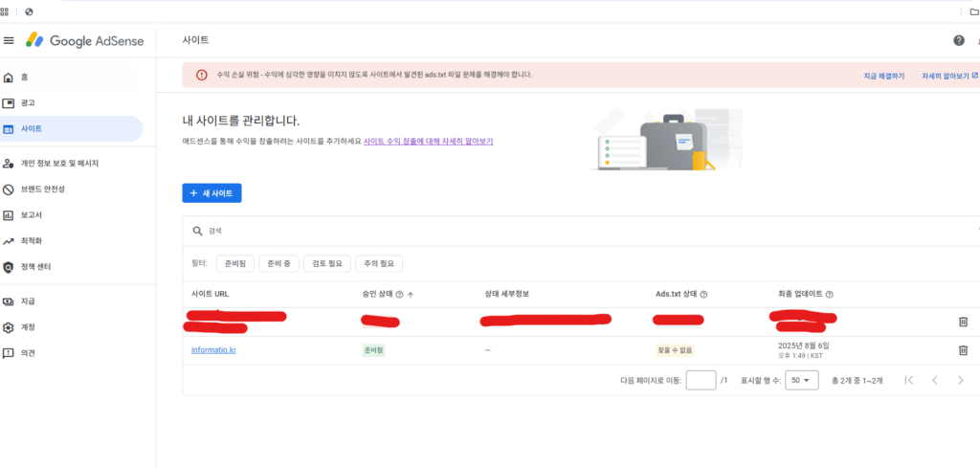Open rows per page dropdown showing 50

pos(801,380)
